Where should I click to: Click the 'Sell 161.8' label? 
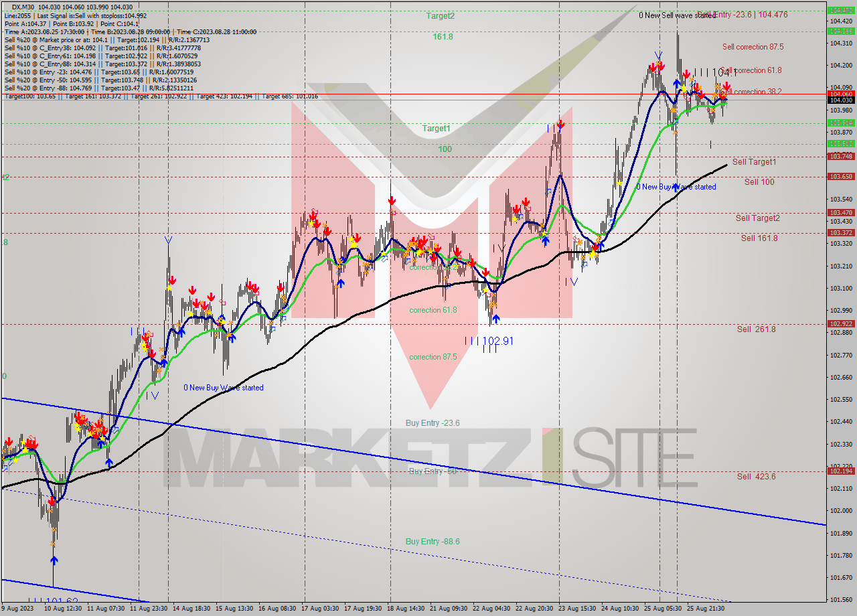pyautogui.click(x=759, y=238)
